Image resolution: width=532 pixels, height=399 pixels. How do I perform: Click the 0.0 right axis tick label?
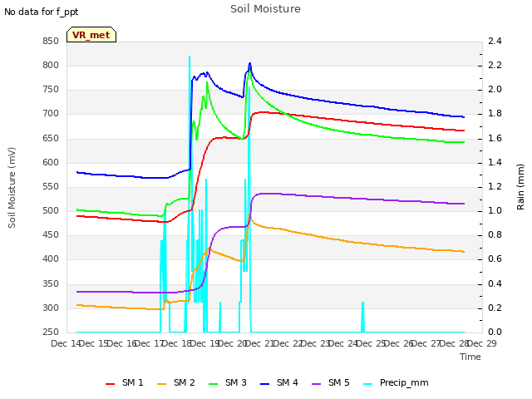[495, 332]
